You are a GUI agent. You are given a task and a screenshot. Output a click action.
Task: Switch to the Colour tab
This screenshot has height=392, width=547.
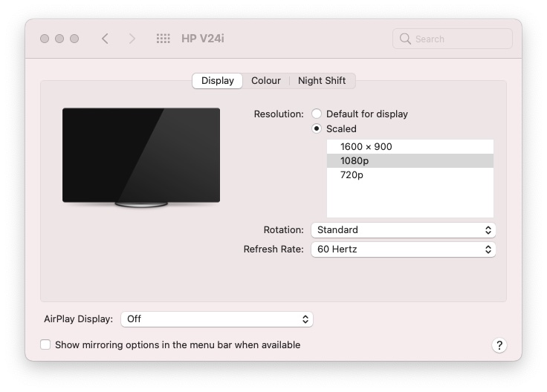click(266, 81)
